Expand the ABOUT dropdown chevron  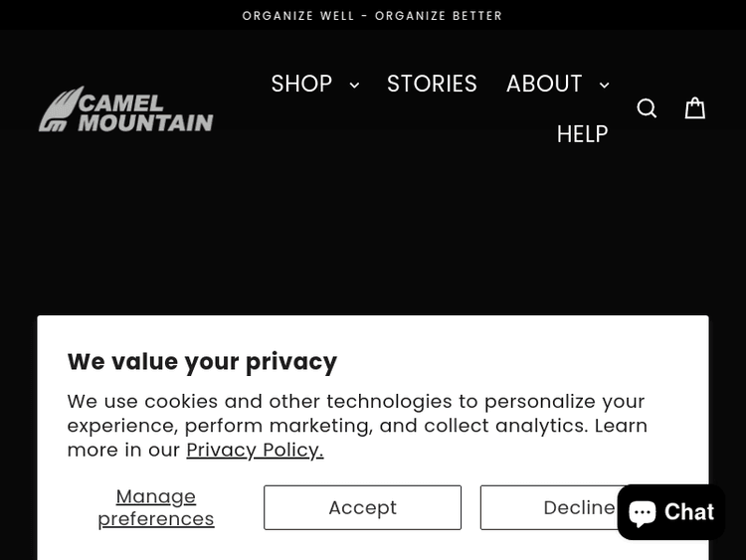pyautogui.click(x=604, y=86)
